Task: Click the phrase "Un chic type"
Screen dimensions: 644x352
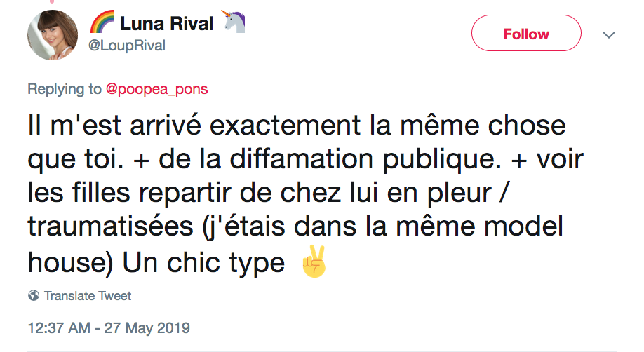Action: click(x=204, y=263)
